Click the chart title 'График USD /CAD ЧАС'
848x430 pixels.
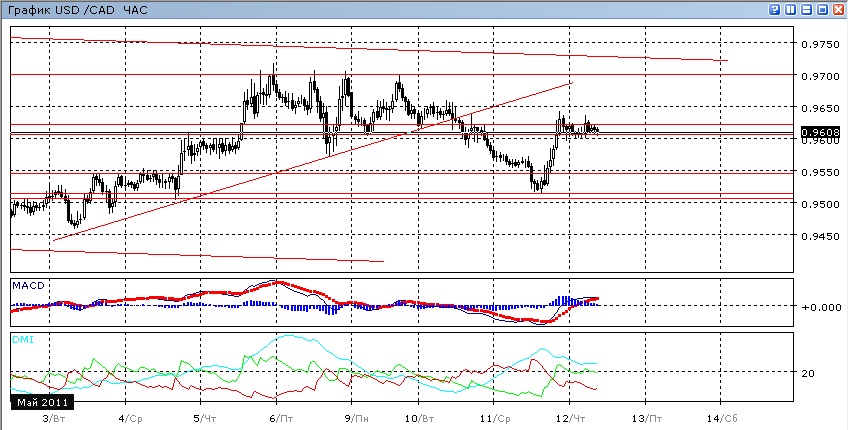(x=77, y=10)
